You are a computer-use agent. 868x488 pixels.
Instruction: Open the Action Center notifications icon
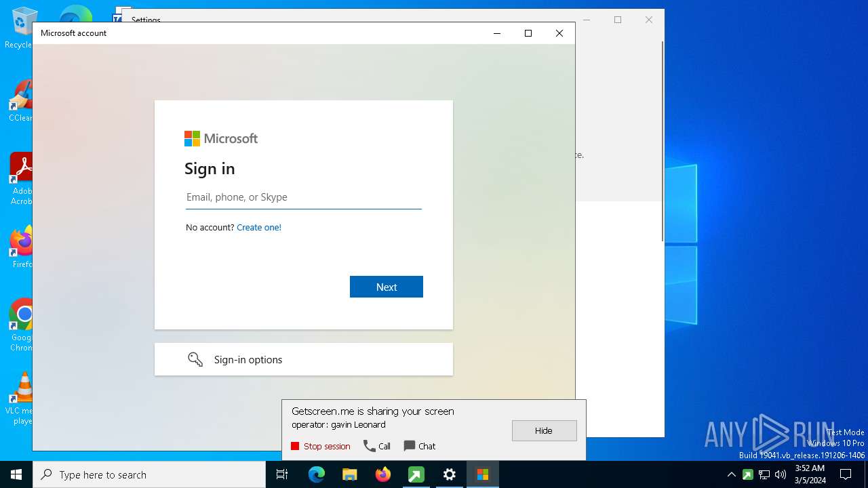tap(846, 474)
